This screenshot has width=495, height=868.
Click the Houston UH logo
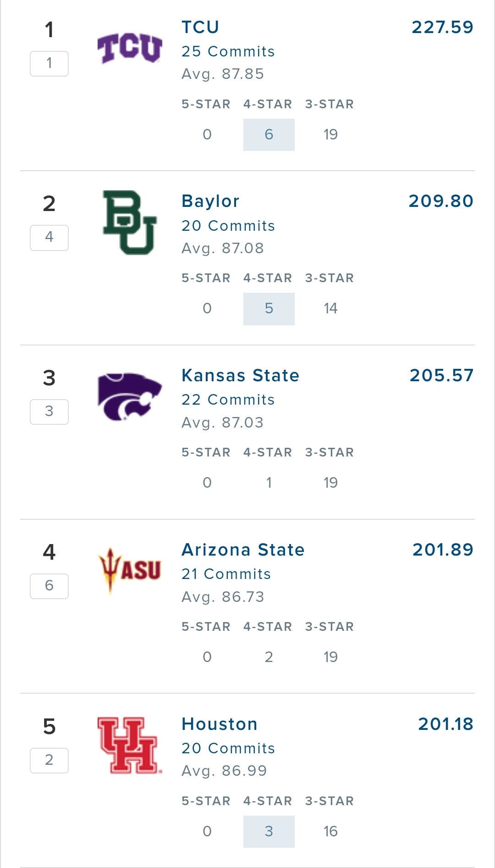(x=130, y=745)
